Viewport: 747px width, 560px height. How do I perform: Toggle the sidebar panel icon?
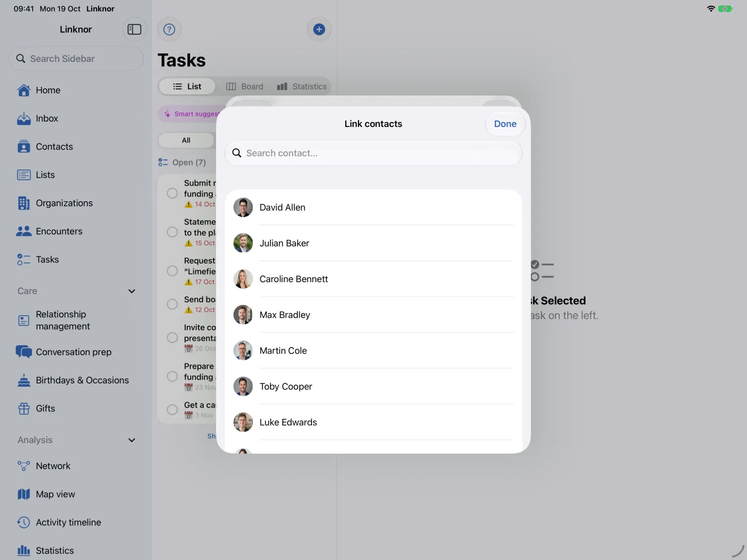point(134,29)
